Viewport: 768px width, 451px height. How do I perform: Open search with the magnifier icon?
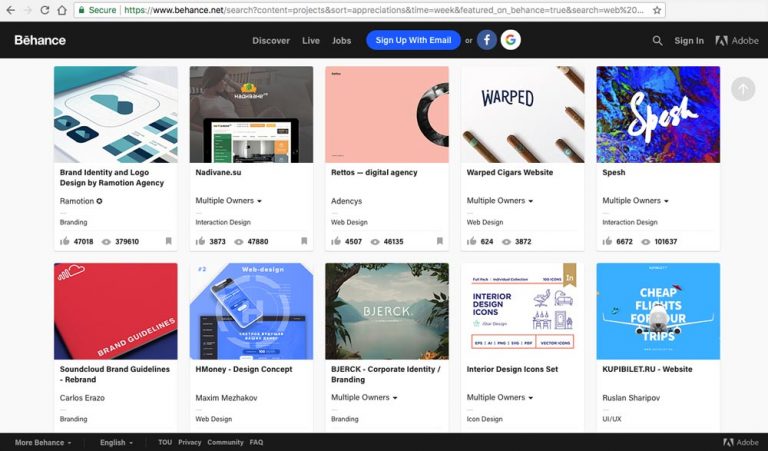pyautogui.click(x=657, y=41)
